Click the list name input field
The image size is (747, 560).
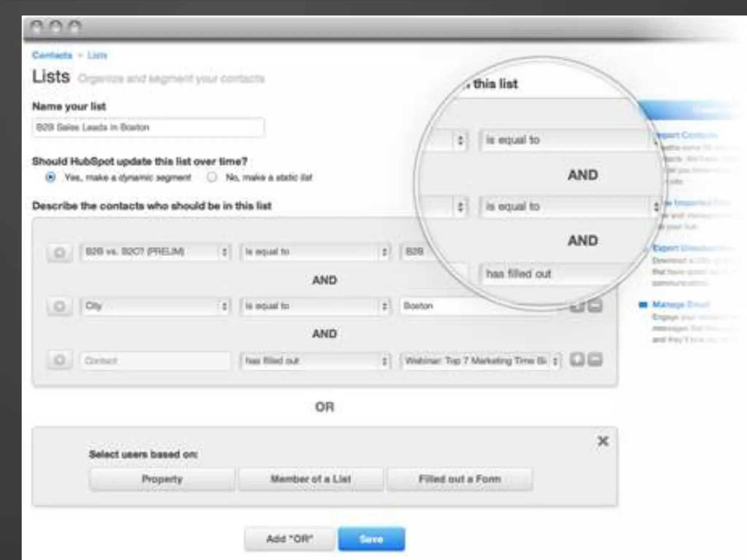(x=148, y=127)
